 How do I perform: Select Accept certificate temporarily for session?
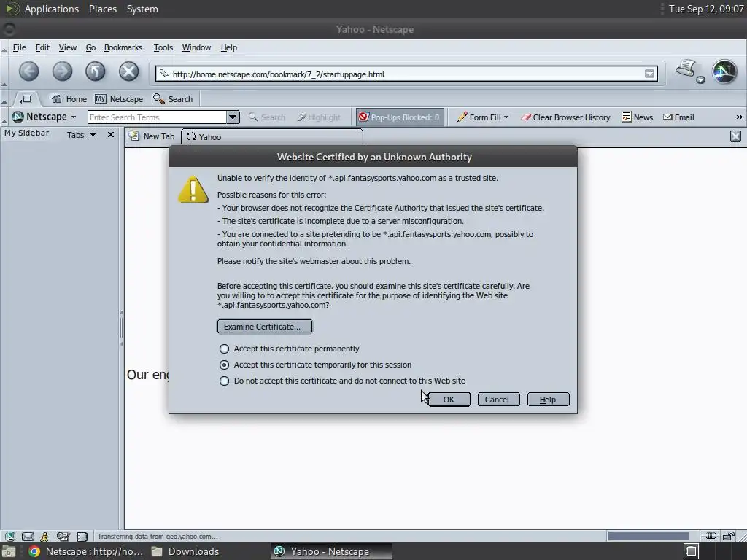(x=224, y=365)
